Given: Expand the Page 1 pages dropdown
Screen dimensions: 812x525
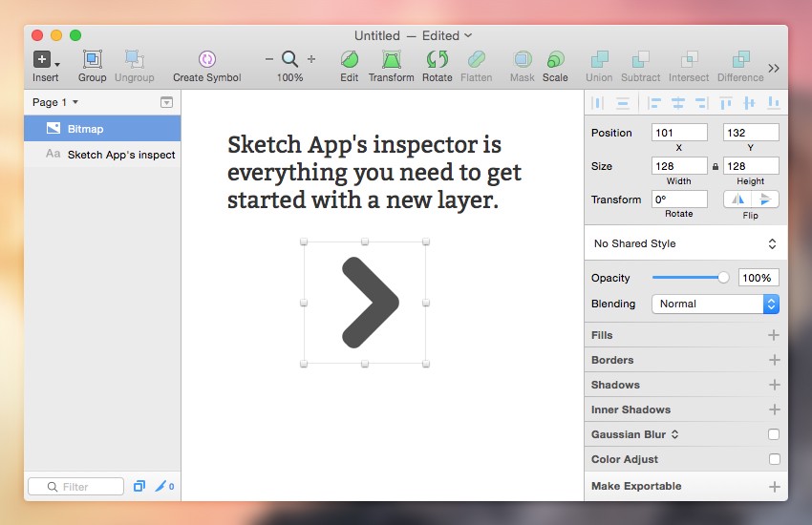Looking at the screenshot, I should click(55, 102).
